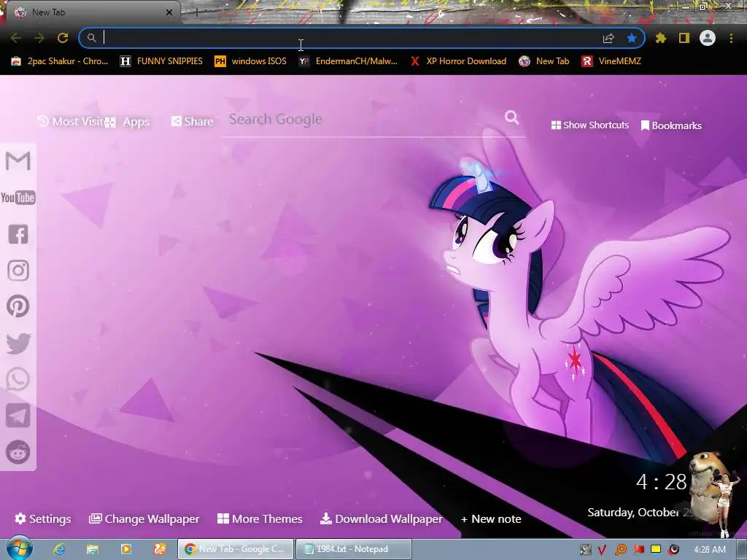This screenshot has height=560, width=747.
Task: Add a New note
Action: pos(491,518)
